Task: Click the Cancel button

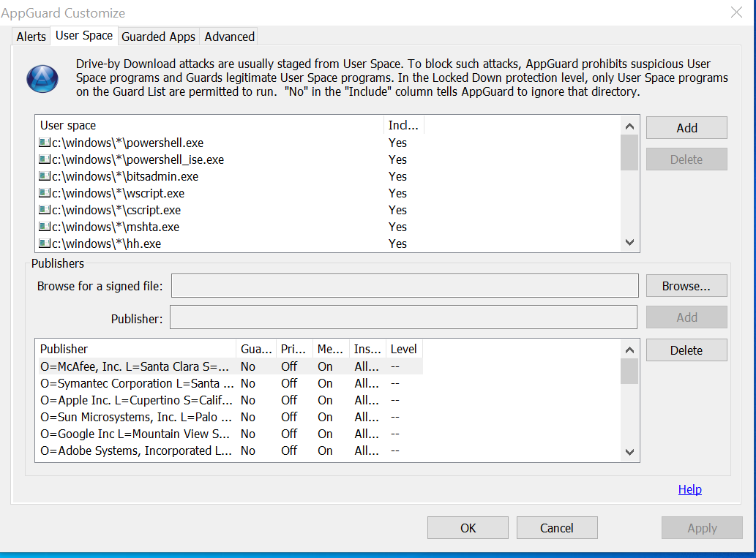Action: click(557, 527)
